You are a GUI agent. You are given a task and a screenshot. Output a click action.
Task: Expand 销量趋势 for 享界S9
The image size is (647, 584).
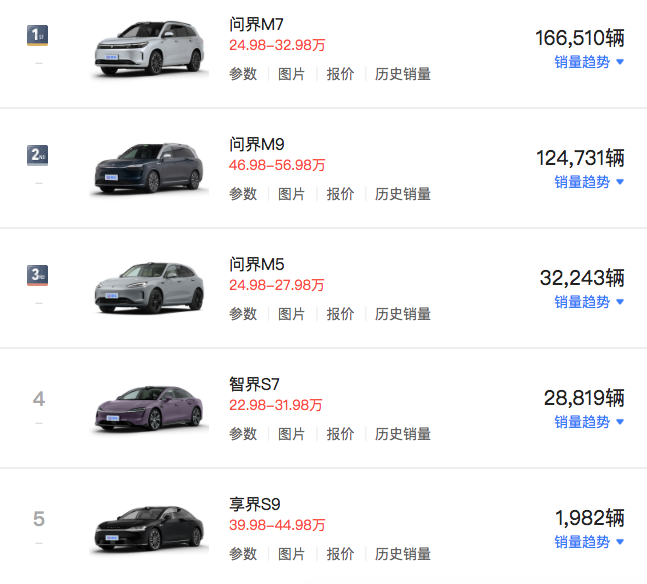coord(589,542)
